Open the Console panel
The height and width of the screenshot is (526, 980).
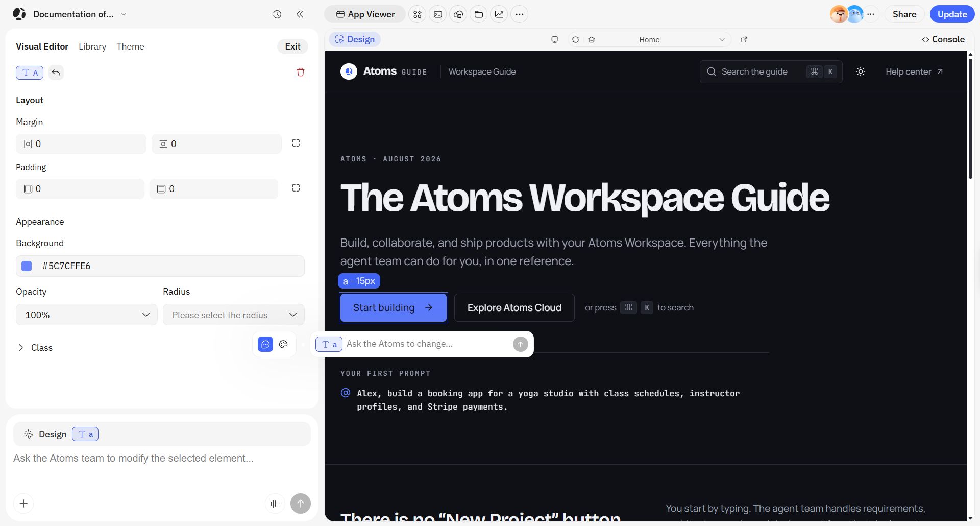943,39
